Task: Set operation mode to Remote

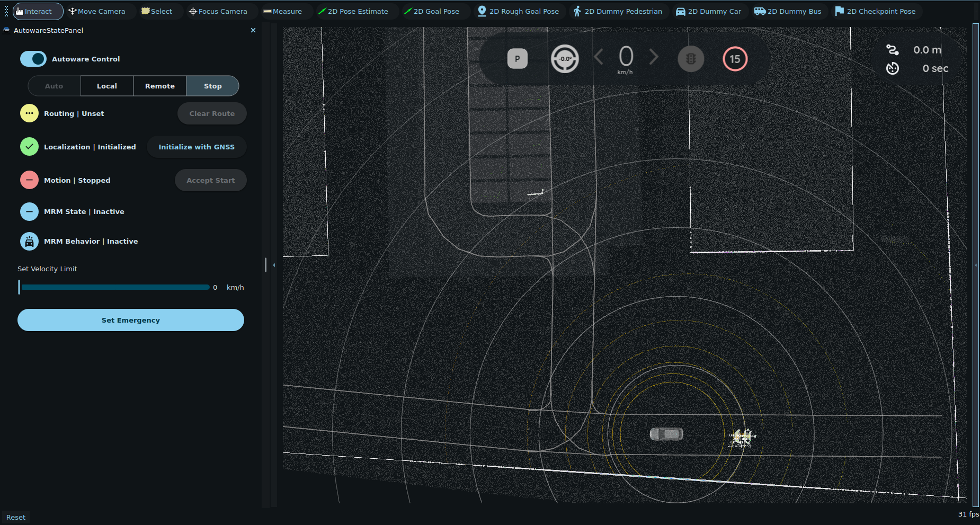Action: (x=160, y=86)
